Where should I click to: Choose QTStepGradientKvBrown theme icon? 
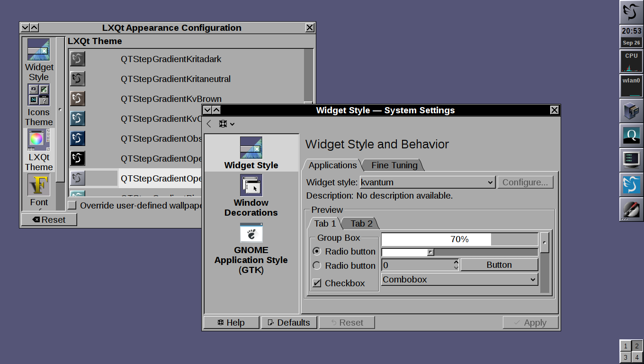pos(78,99)
